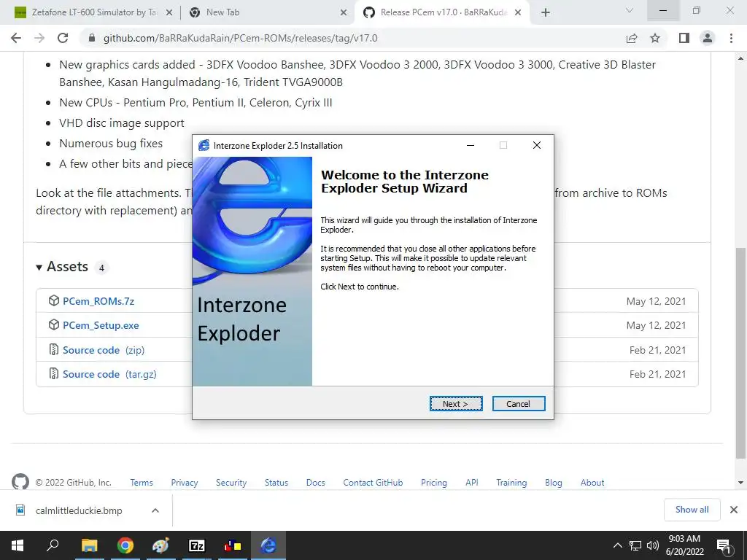The image size is (747, 560).
Task: Go back in Chrome browser
Action: 16,38
